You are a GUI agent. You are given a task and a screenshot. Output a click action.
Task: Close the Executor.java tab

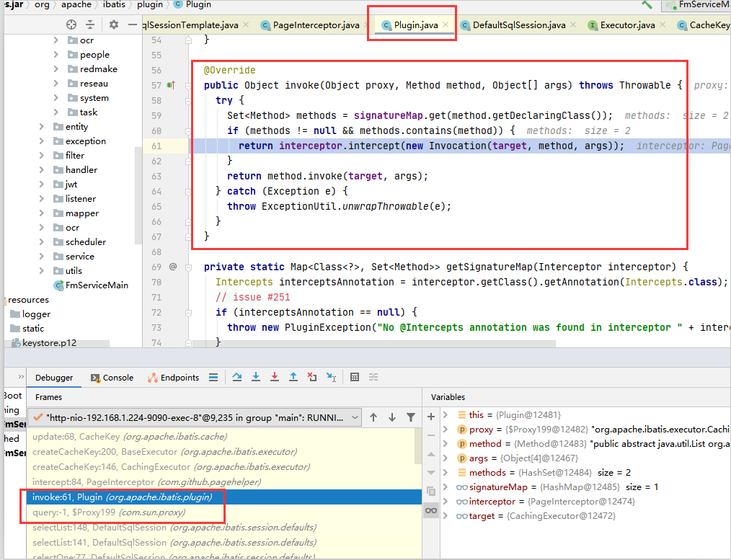[x=663, y=25]
